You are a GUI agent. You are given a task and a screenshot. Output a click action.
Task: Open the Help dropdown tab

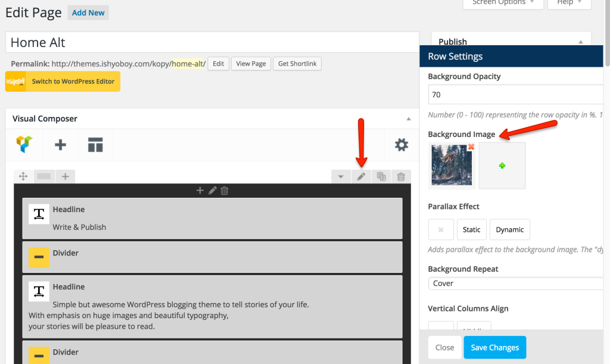(569, 3)
